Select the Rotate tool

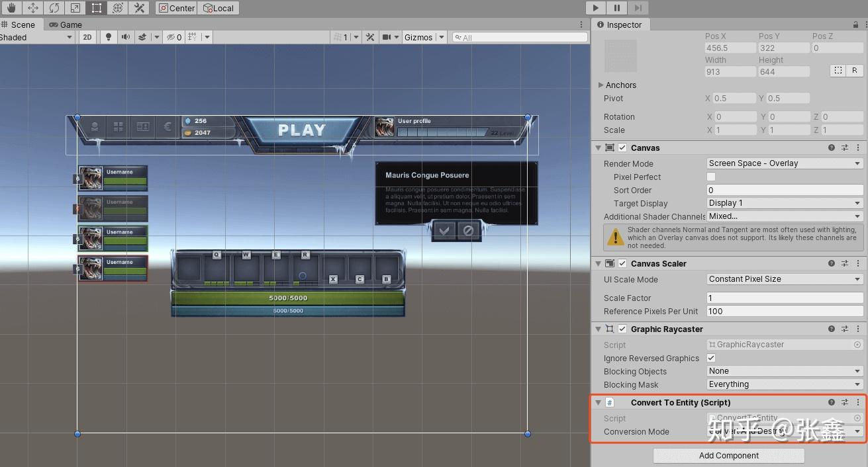coord(54,8)
